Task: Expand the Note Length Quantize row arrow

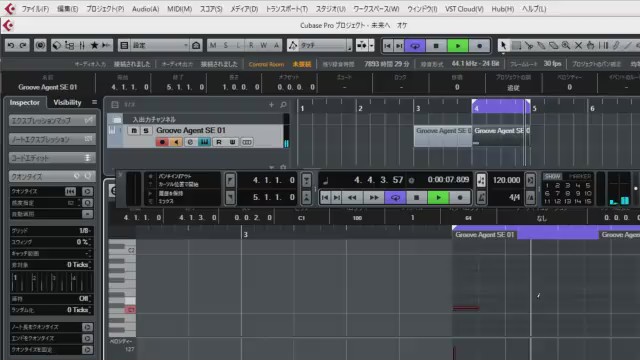Action: [87, 327]
